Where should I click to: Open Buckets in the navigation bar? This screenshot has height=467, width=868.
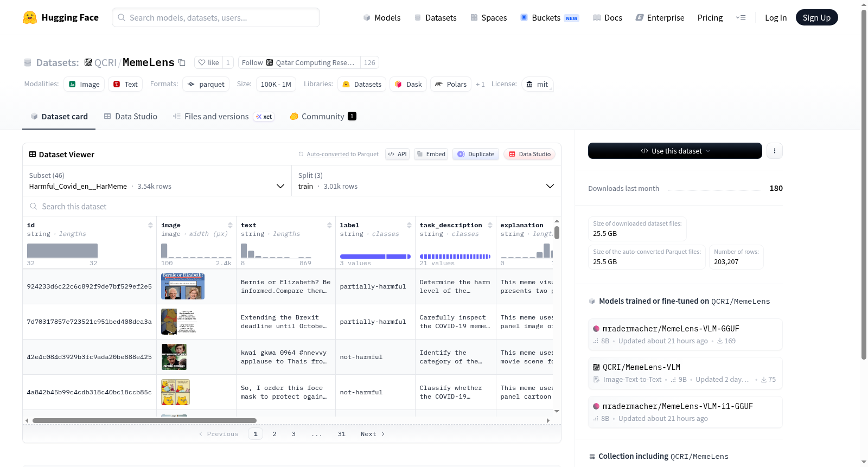pyautogui.click(x=550, y=17)
